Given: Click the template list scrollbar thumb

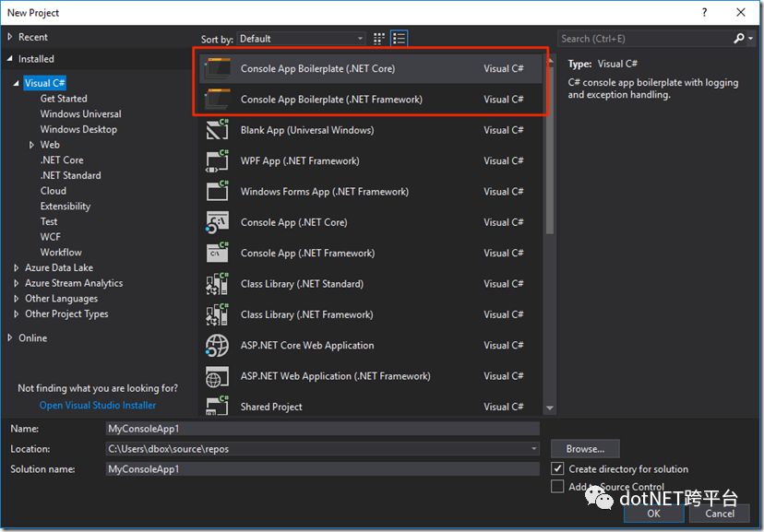Looking at the screenshot, I should (x=550, y=150).
